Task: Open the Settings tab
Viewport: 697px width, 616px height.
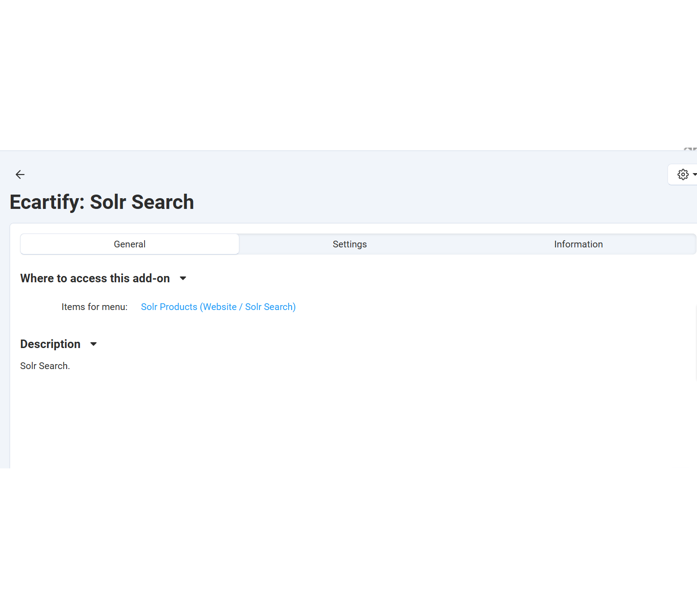Action: pyautogui.click(x=349, y=244)
